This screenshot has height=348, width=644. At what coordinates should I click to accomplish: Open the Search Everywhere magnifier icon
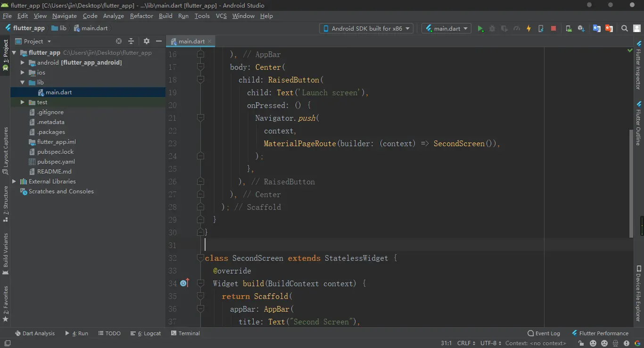click(624, 29)
